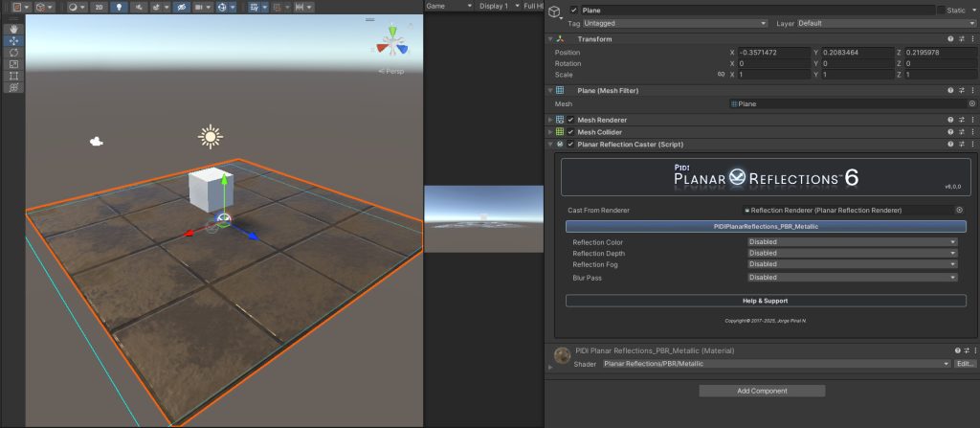Open the Blur Pass dropdown
The height and width of the screenshot is (428, 980).
[x=853, y=278]
